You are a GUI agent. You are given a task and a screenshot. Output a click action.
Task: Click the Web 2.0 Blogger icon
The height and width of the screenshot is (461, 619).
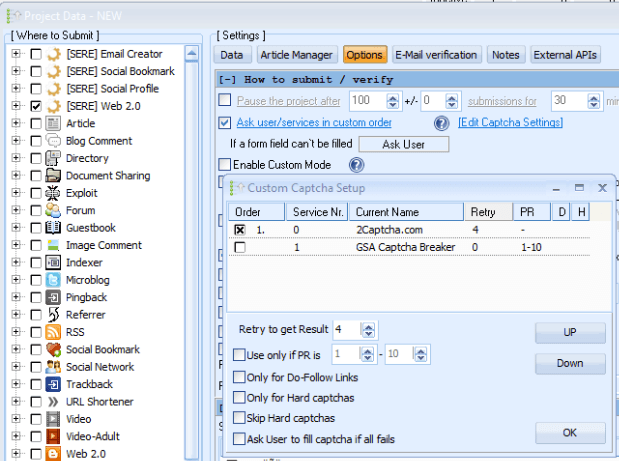[x=53, y=454]
